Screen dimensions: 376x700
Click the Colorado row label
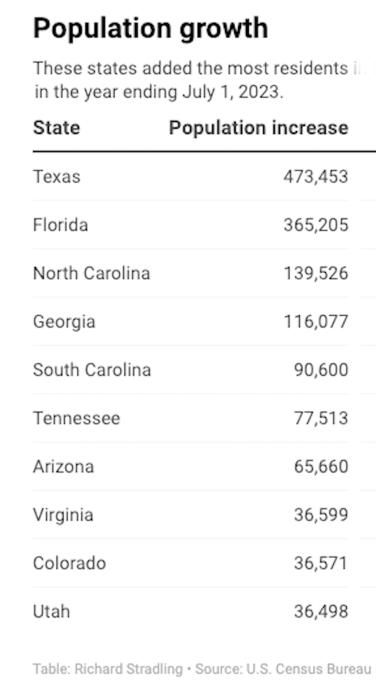[69, 563]
